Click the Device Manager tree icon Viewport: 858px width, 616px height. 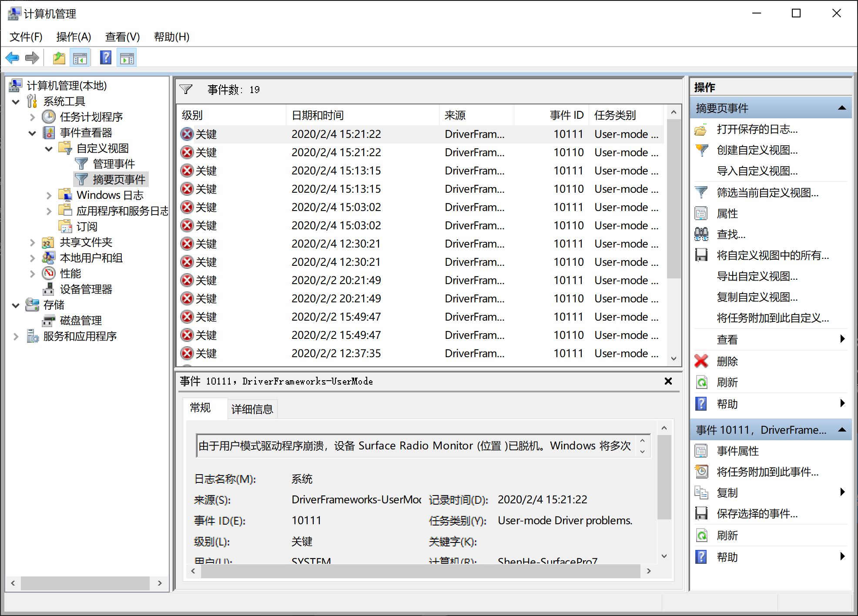(48, 289)
